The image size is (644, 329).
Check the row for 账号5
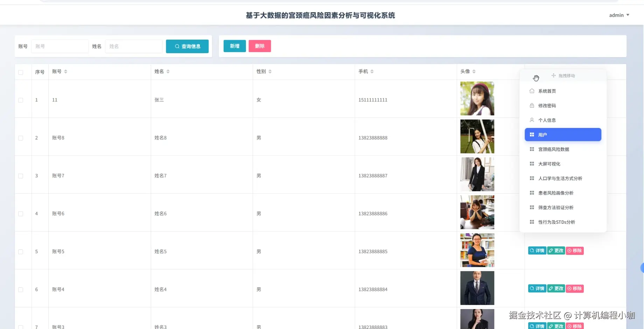(x=21, y=252)
